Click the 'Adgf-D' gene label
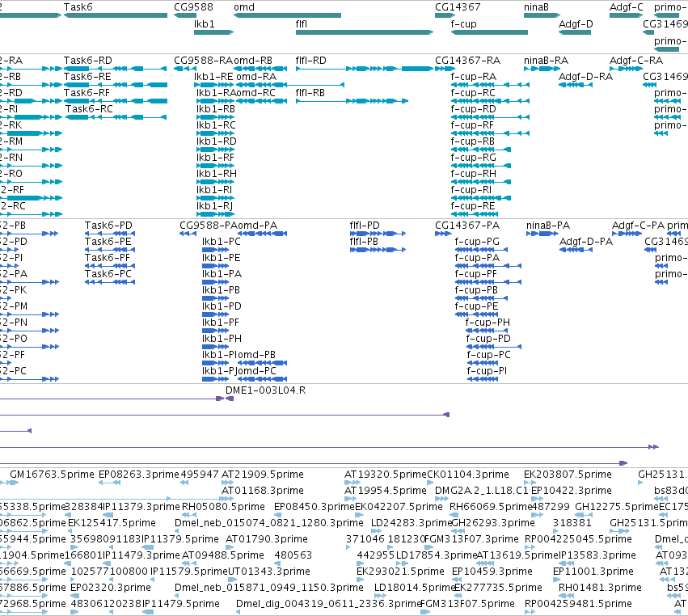 tap(576, 23)
